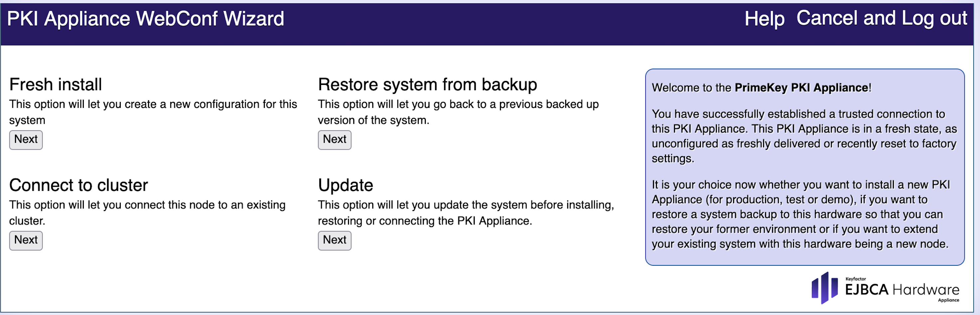Click the Update section heading
The width and height of the screenshot is (980, 315).
pyautogui.click(x=345, y=185)
